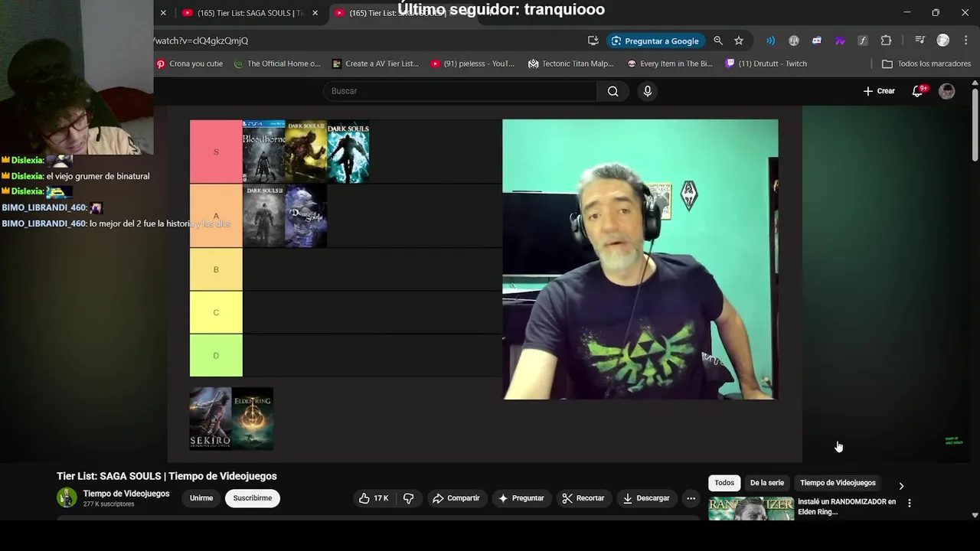The height and width of the screenshot is (551, 980).
Task: Open the Randomizador en Elden Ring video thumbnail
Action: [x=751, y=509]
